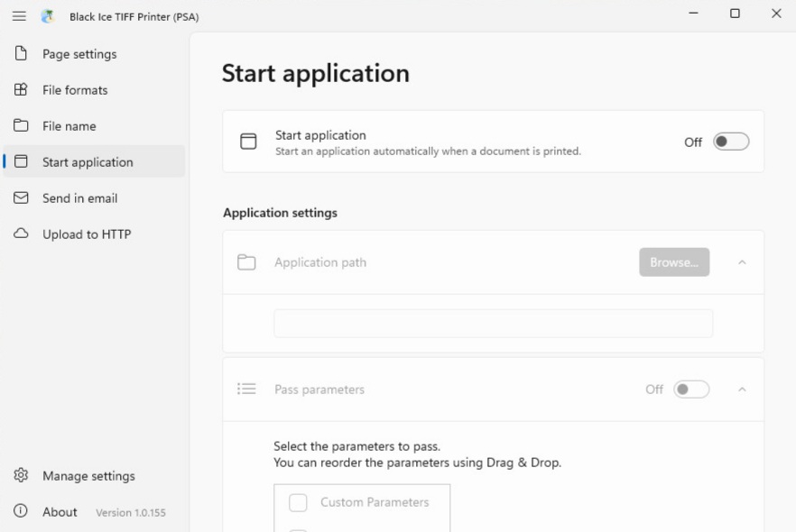Select File name in the sidebar
Screen dimensions: 796x532
pos(95,125)
